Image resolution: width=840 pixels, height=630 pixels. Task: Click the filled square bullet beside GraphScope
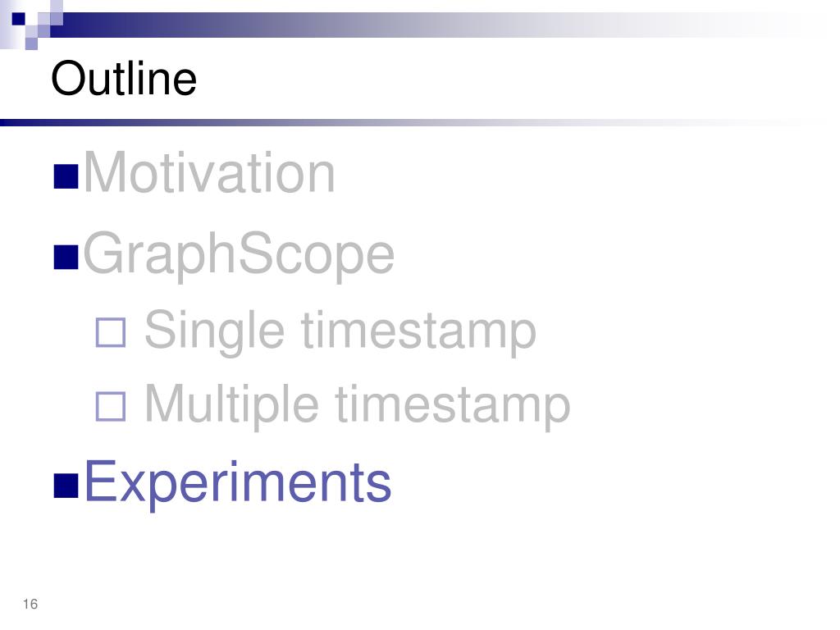point(66,257)
